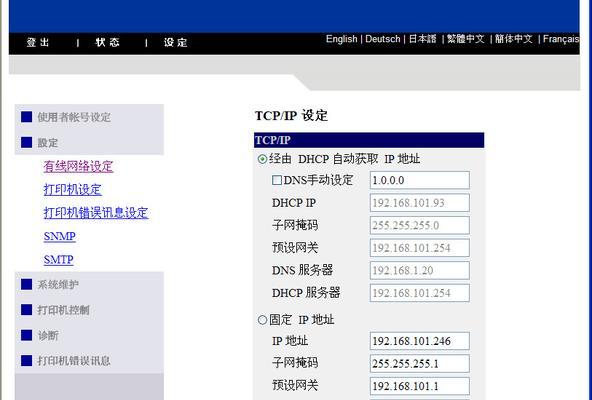The image size is (592, 400).
Task: Click blue square icon beside 打印机控制
Action: (x=26, y=310)
